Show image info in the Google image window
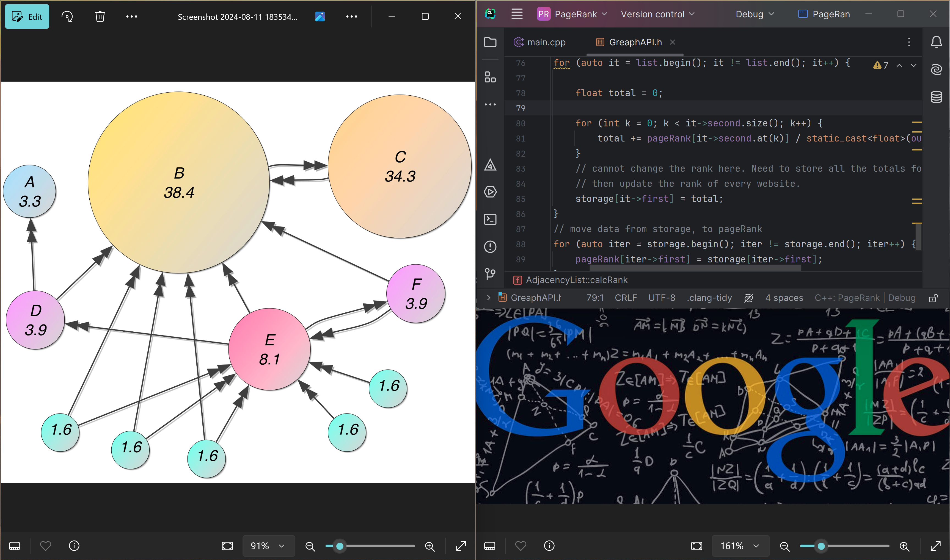Screen dimensions: 950x560 (x=549, y=546)
